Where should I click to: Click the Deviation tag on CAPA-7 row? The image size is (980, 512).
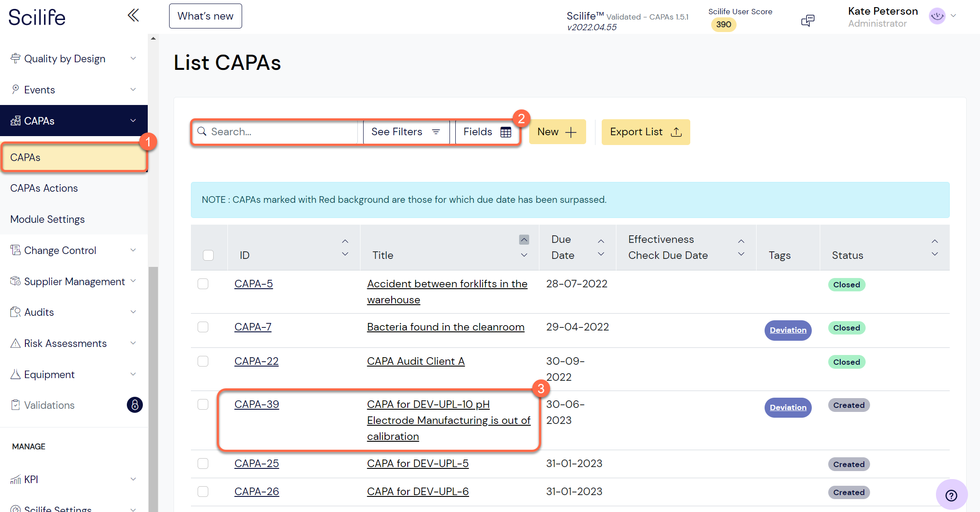click(x=788, y=330)
